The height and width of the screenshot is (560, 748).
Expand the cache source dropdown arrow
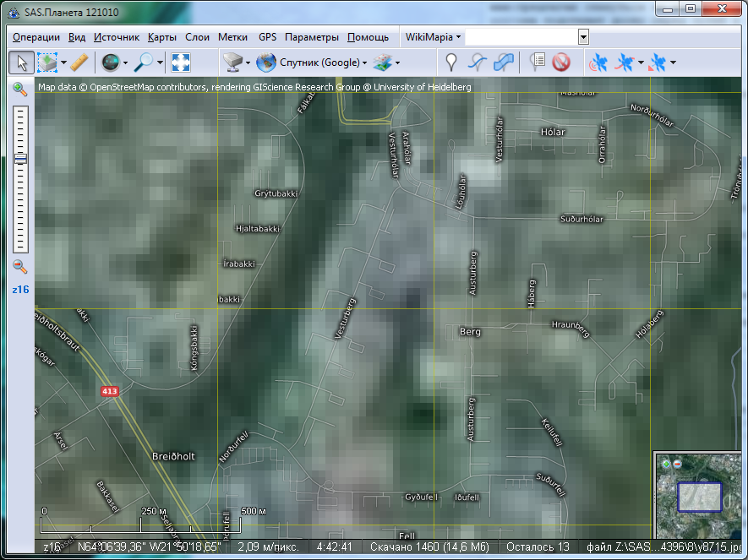pos(248,63)
